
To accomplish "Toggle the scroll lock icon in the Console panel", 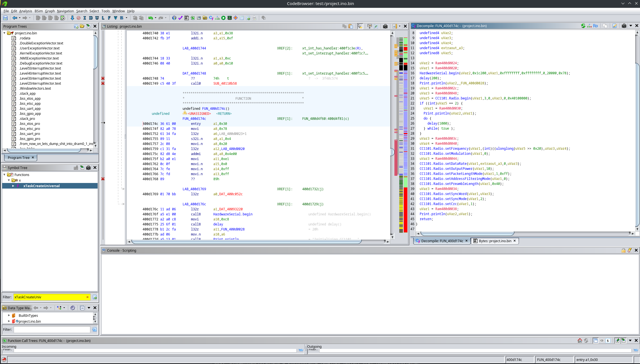I will point(624,250).
